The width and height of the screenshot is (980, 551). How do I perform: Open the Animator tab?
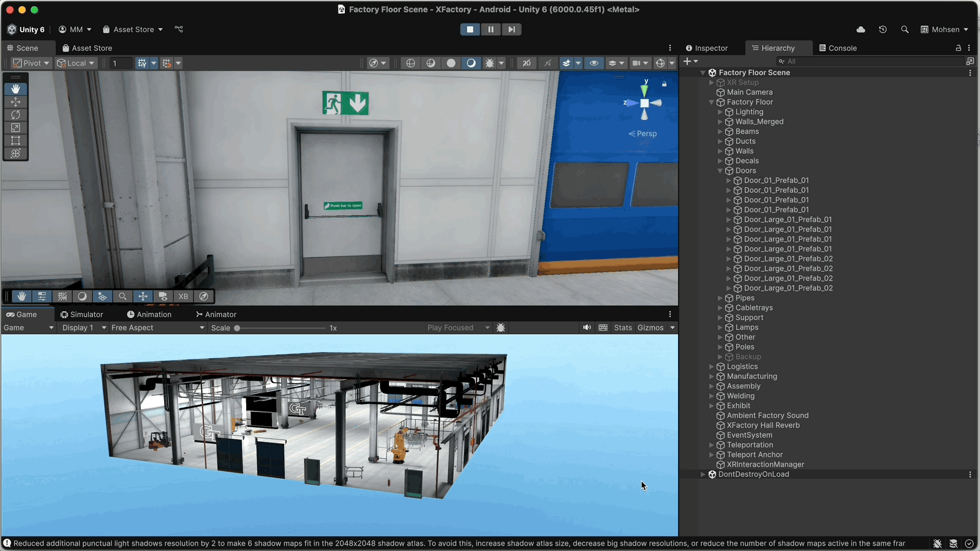216,315
